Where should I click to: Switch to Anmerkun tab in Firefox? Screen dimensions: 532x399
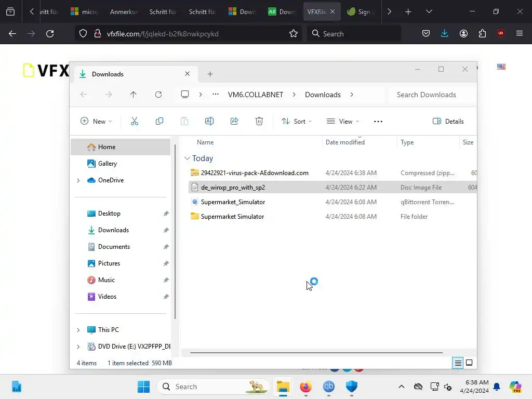point(124,11)
